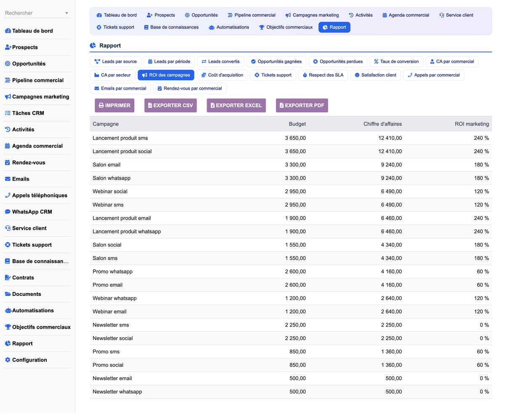
Task: Click the Emails sidebar envelope icon
Action: [x=8, y=179]
